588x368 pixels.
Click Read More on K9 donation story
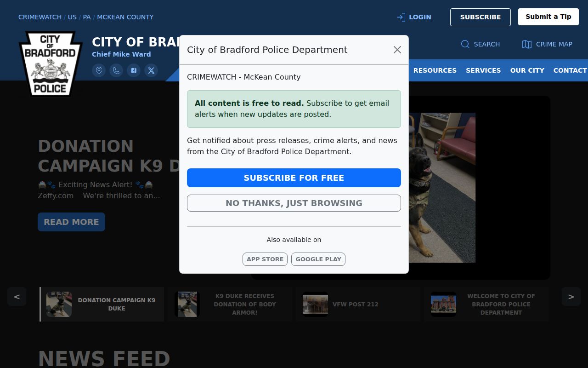(x=71, y=222)
